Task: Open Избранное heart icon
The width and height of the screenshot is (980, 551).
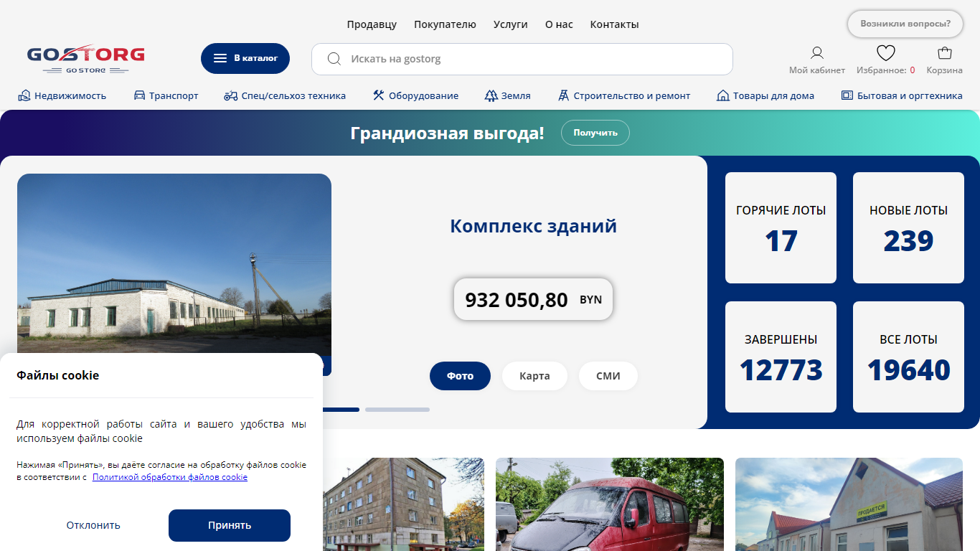Action: pos(886,52)
